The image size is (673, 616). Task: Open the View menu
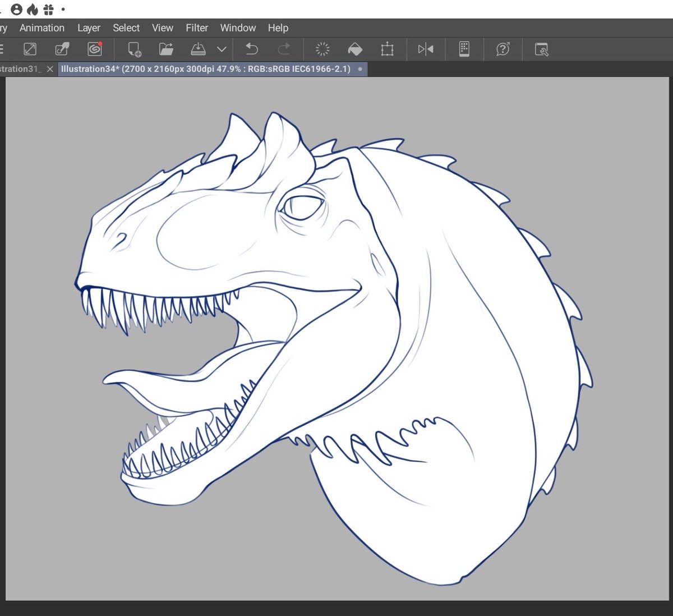pos(163,27)
